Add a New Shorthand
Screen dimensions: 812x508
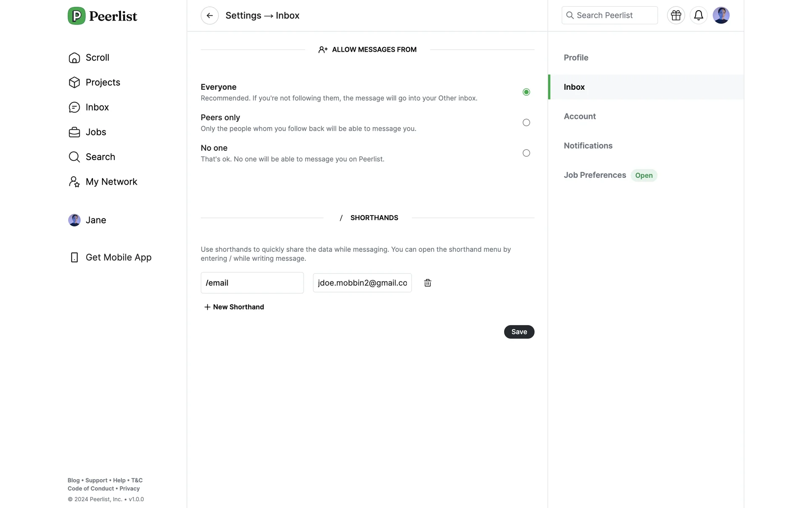(234, 307)
